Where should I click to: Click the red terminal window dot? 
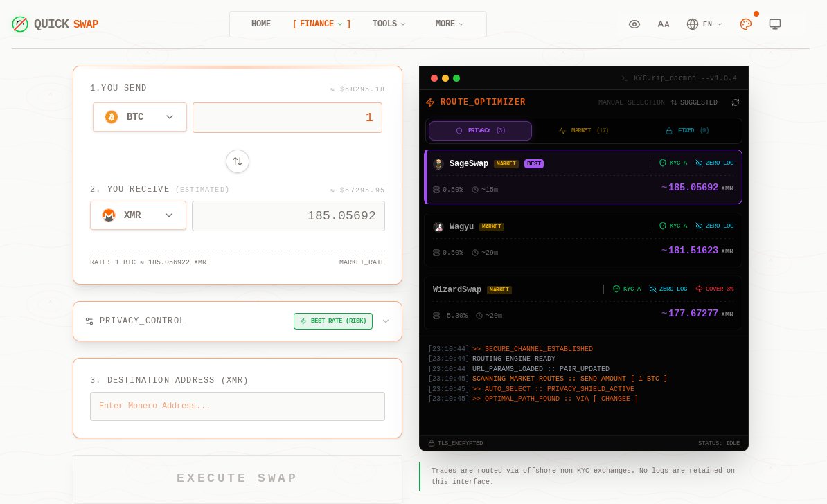(x=434, y=78)
